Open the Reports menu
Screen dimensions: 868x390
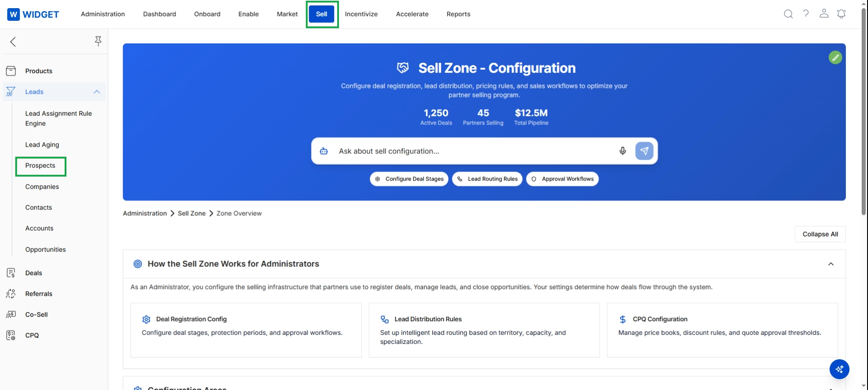[x=458, y=14]
